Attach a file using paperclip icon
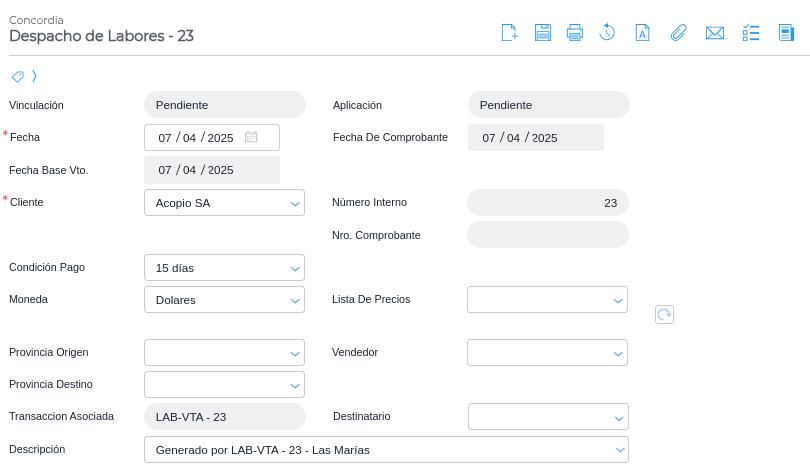810x470 pixels. click(678, 33)
